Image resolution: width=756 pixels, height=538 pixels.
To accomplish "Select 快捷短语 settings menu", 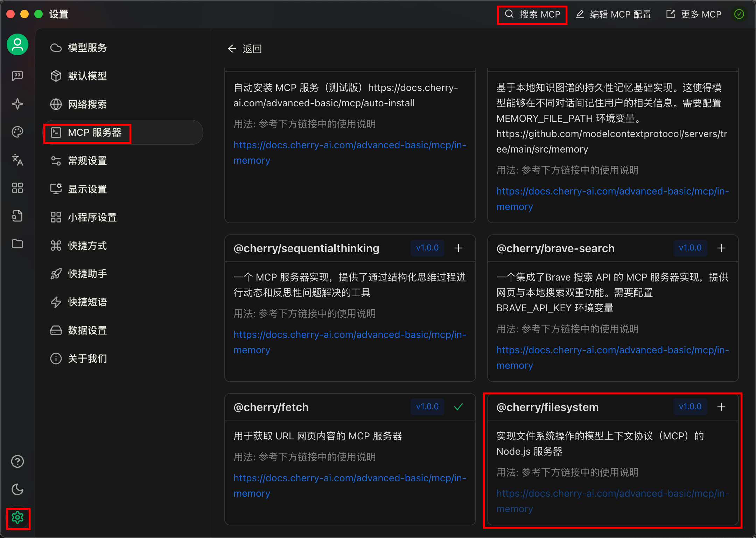I will tap(123, 302).
